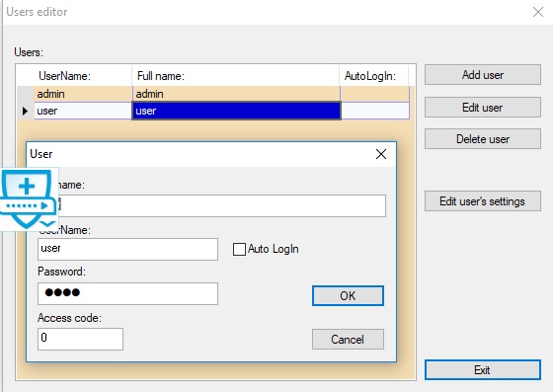Viewport: 553px width, 392px height.
Task: Click the UserName column header
Action: (x=83, y=76)
